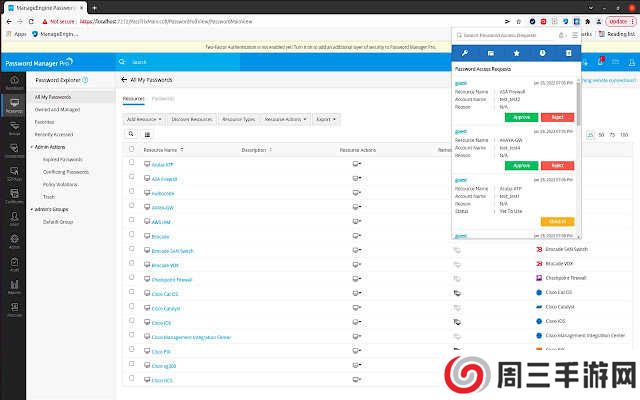Tick the checkbox for Cisco IOS

[x=131, y=320]
